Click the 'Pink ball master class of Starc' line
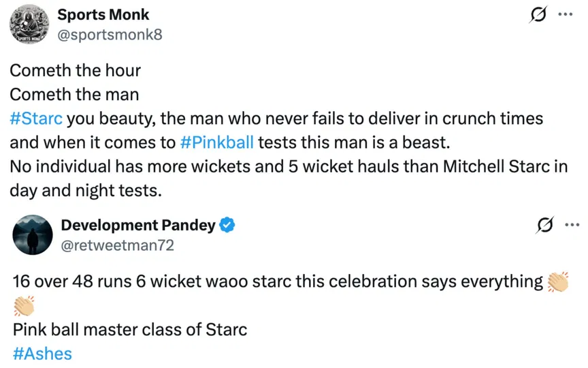 click(x=129, y=331)
